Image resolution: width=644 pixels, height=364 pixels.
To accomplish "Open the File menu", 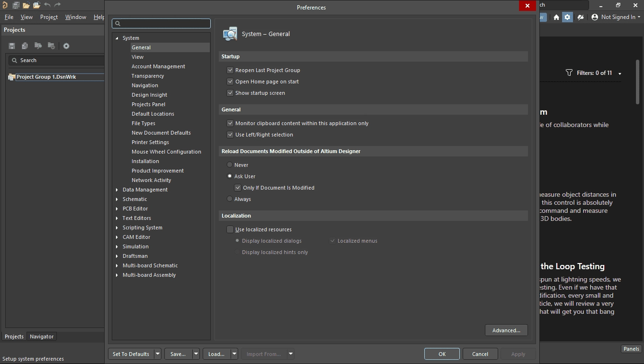I will 9,17.
